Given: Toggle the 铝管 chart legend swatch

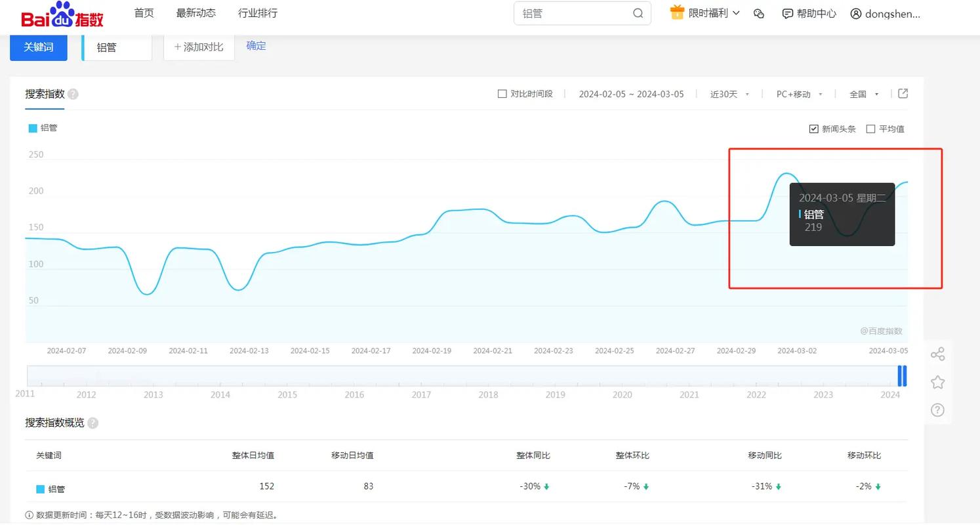Looking at the screenshot, I should click(33, 128).
